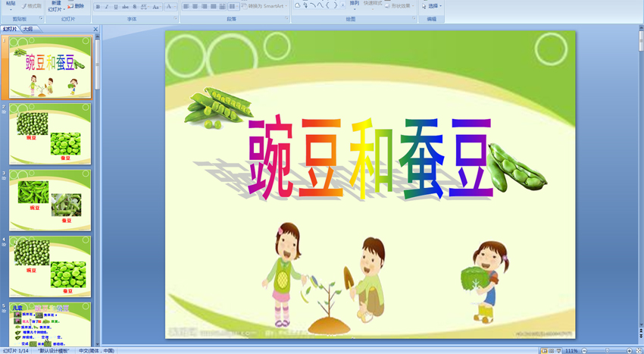Select pea pods image on slide
Viewport: 644px width, 354px height.
coord(218,108)
